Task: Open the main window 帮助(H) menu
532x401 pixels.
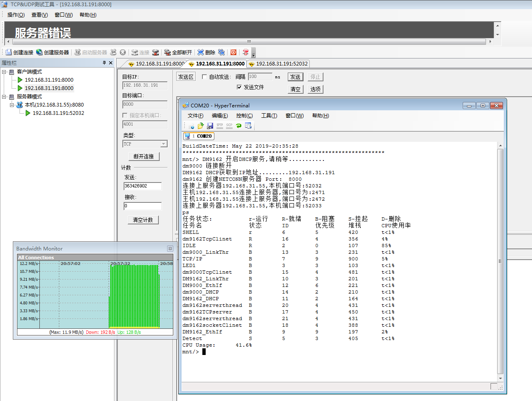Action: click(x=88, y=15)
